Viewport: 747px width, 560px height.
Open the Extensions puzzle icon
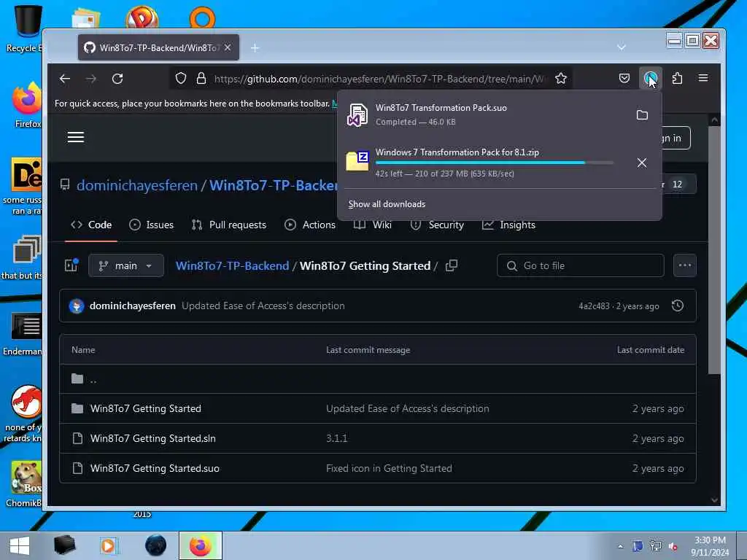[677, 78]
